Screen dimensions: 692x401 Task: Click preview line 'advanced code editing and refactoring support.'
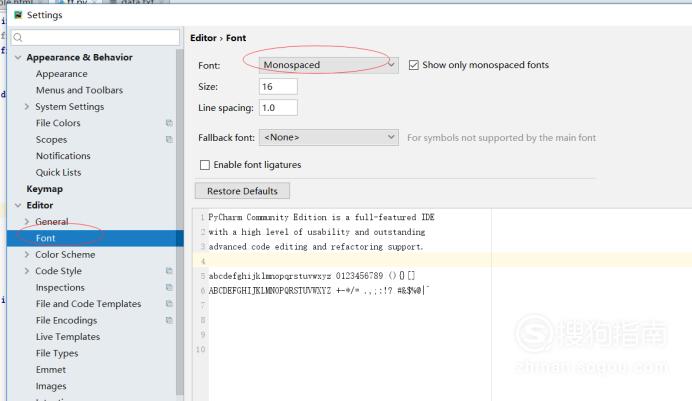316,247
